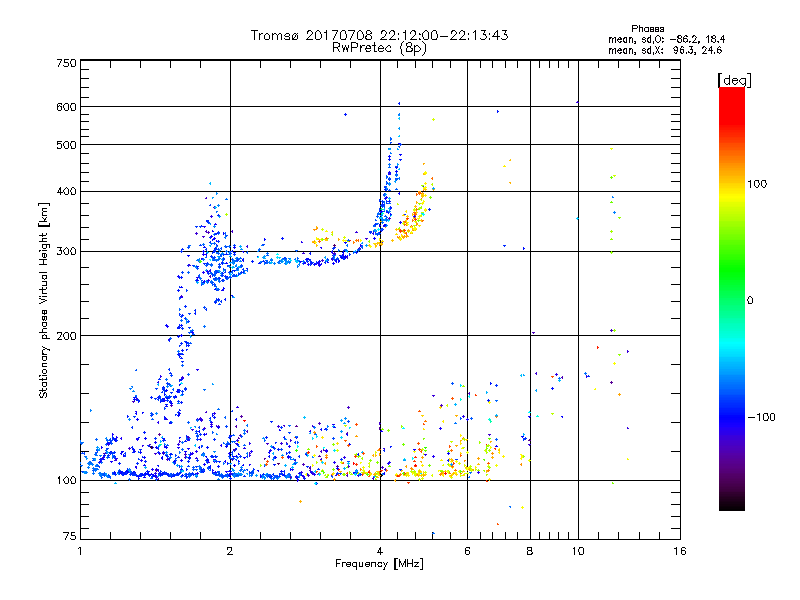
Task: Select the "mean, sd,X: 96.3, 24.6" line
Action: click(x=665, y=50)
